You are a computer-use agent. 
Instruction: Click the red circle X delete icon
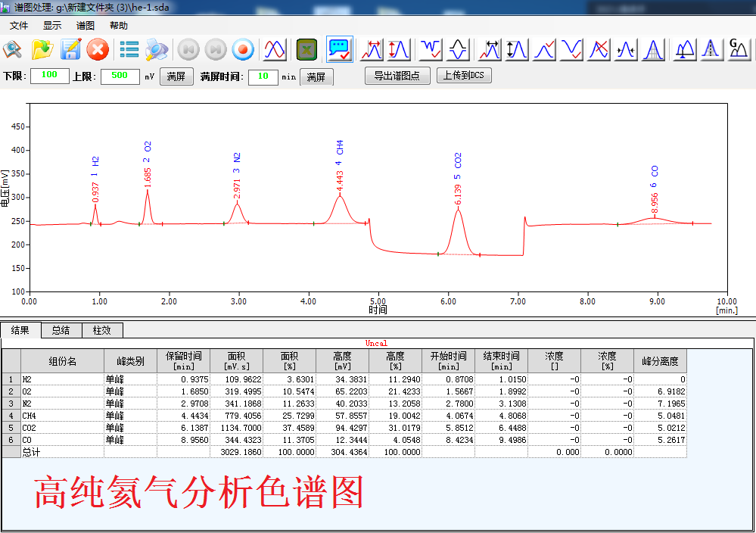98,49
